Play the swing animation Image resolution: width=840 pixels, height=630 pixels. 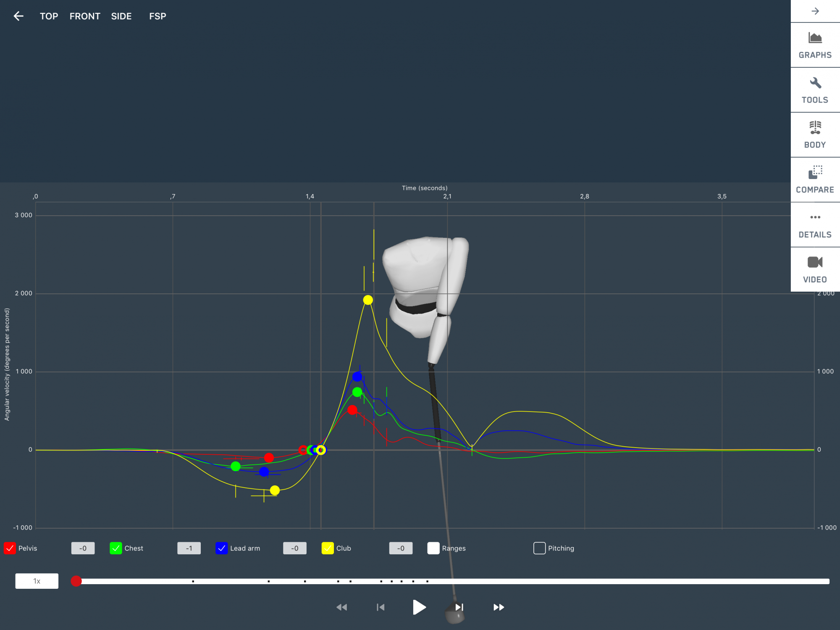(x=419, y=607)
